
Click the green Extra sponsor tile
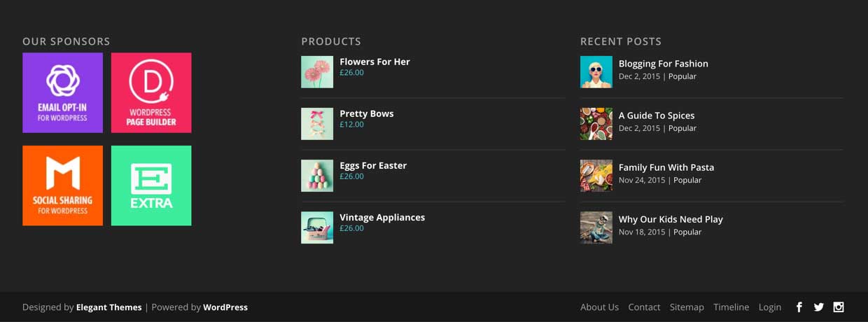click(x=151, y=185)
